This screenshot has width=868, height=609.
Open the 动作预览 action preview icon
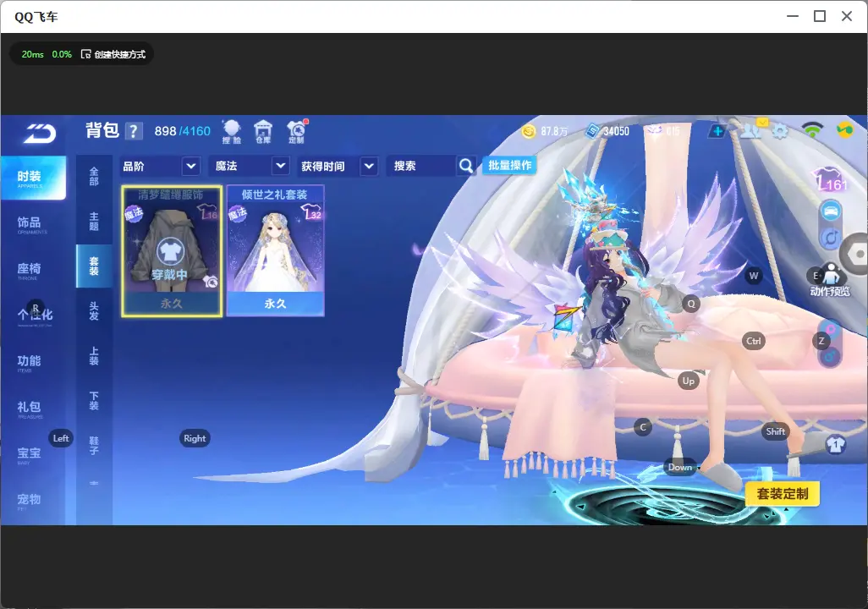pos(831,280)
